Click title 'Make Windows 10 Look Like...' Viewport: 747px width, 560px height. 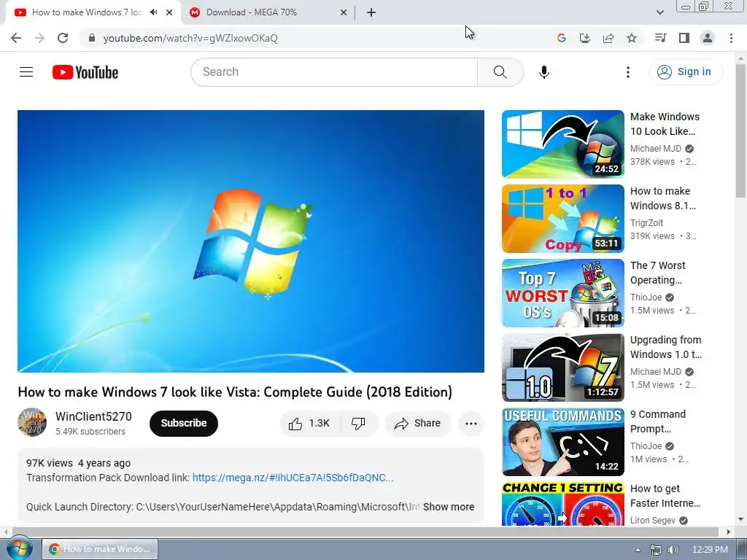tap(665, 124)
